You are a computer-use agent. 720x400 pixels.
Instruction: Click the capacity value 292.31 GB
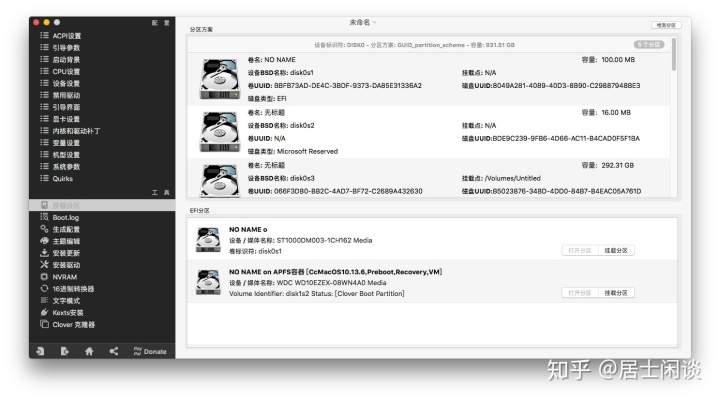pyautogui.click(x=618, y=165)
